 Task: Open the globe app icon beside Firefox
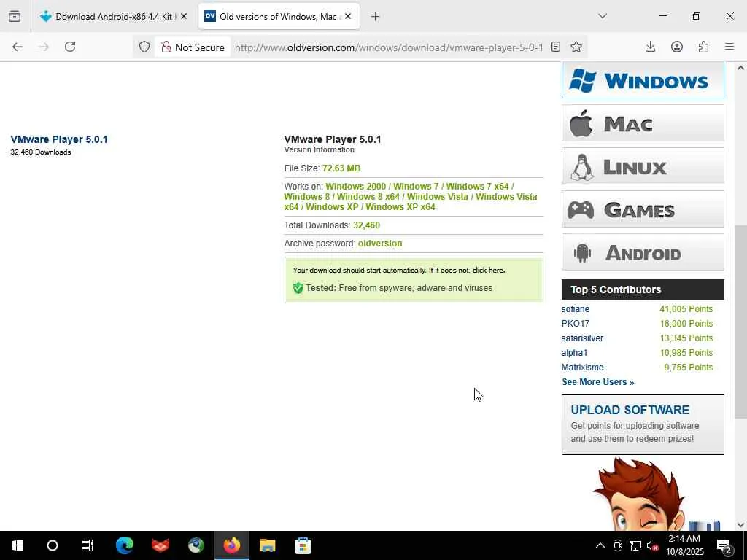(x=196, y=545)
